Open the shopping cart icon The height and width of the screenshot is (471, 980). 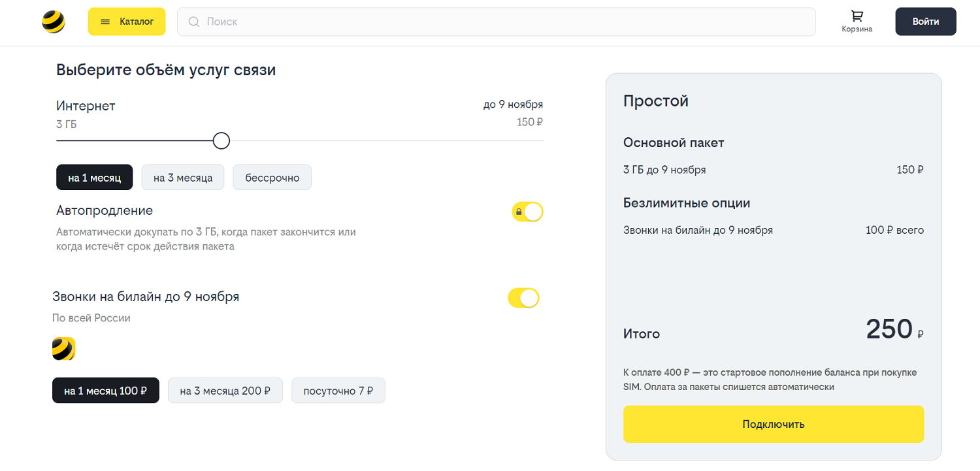point(857,16)
